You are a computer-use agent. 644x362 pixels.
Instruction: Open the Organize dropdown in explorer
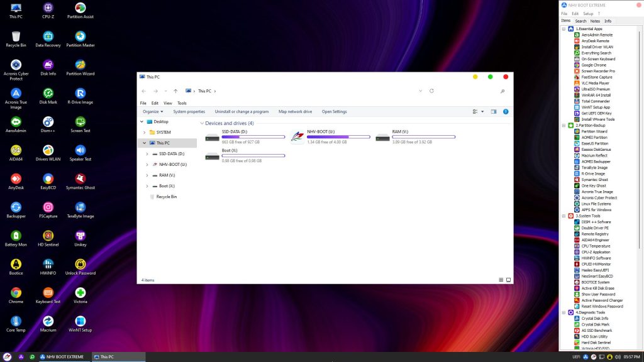pyautogui.click(x=153, y=111)
